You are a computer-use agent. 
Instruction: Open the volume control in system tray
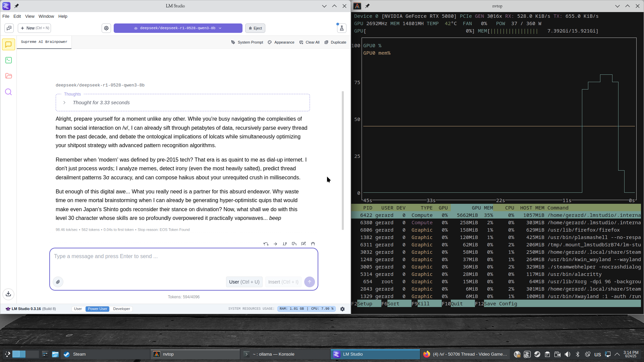[x=568, y=354]
